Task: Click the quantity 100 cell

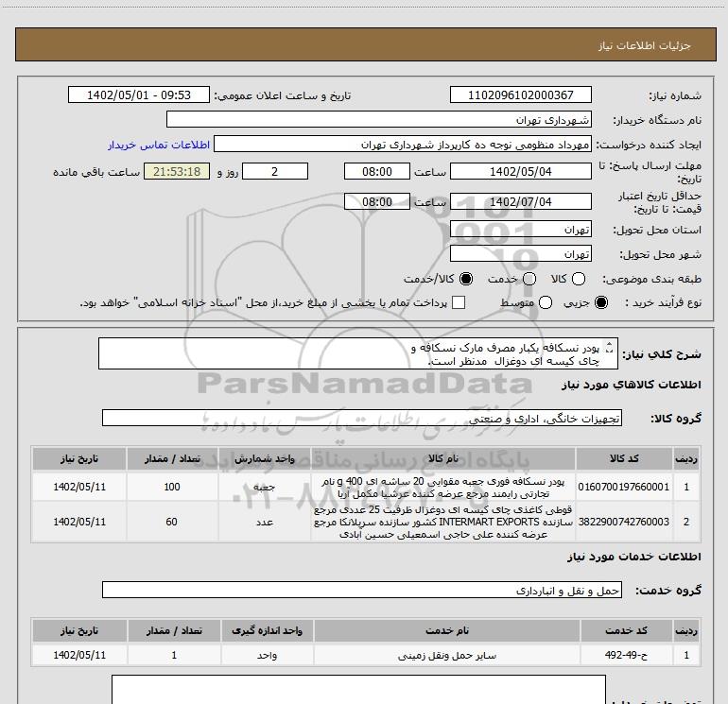Action: 172,487
